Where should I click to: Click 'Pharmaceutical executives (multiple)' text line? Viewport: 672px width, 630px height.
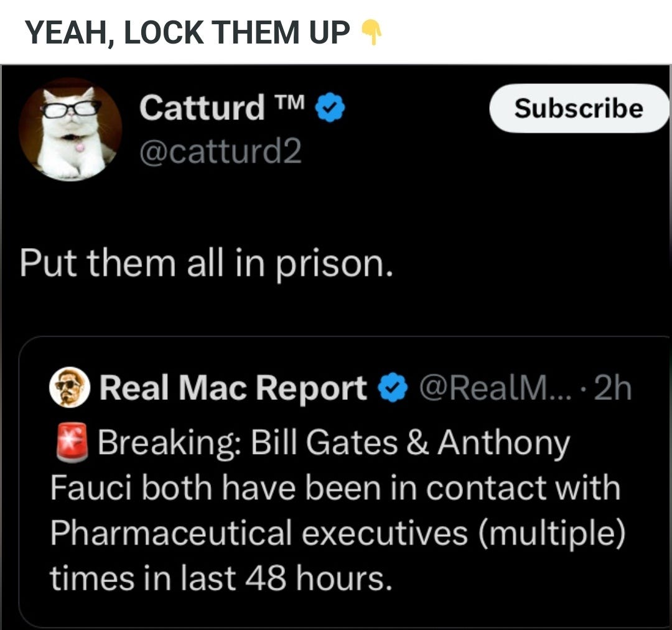click(338, 534)
